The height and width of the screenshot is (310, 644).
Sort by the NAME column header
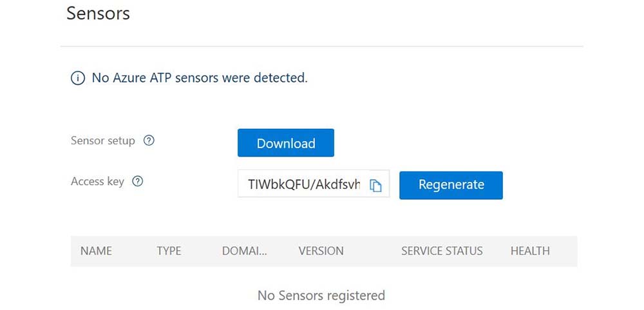point(96,251)
